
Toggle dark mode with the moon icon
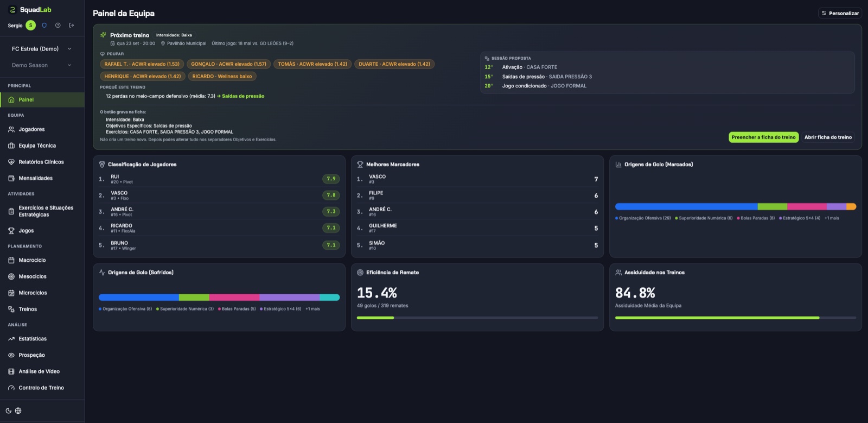[9, 411]
